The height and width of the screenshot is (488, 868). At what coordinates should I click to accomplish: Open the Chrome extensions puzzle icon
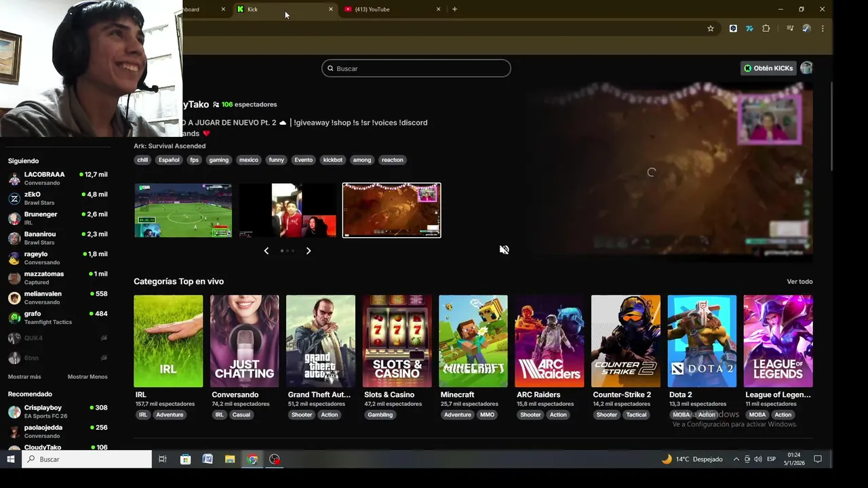click(766, 28)
